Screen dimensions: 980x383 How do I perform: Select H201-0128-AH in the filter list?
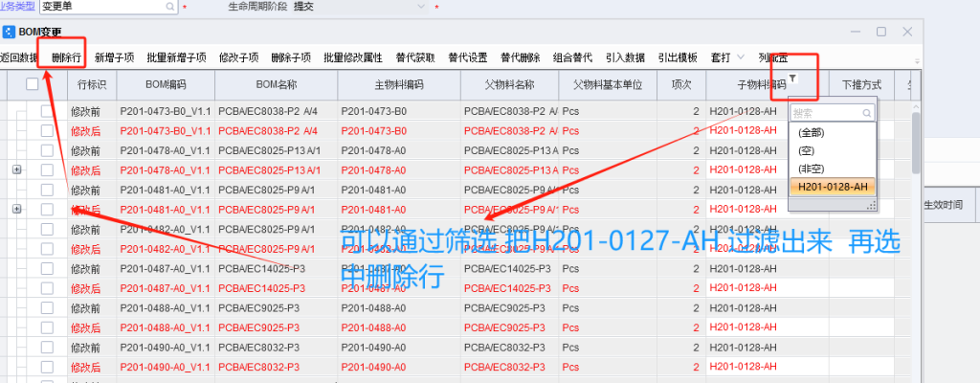832,187
